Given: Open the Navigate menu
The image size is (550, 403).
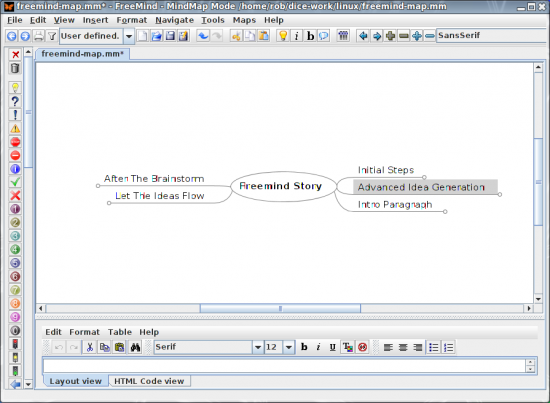Looking at the screenshot, I should pyautogui.click(x=174, y=20).
